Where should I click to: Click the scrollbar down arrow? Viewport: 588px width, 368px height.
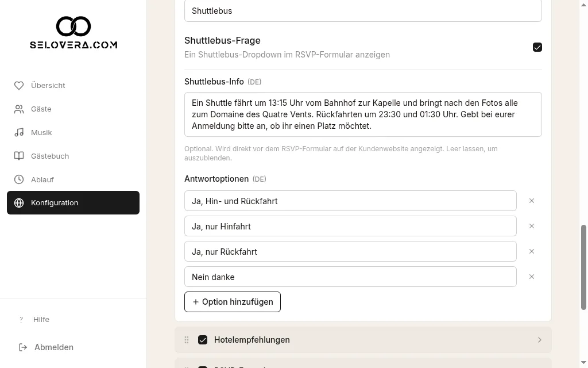pyautogui.click(x=583, y=363)
